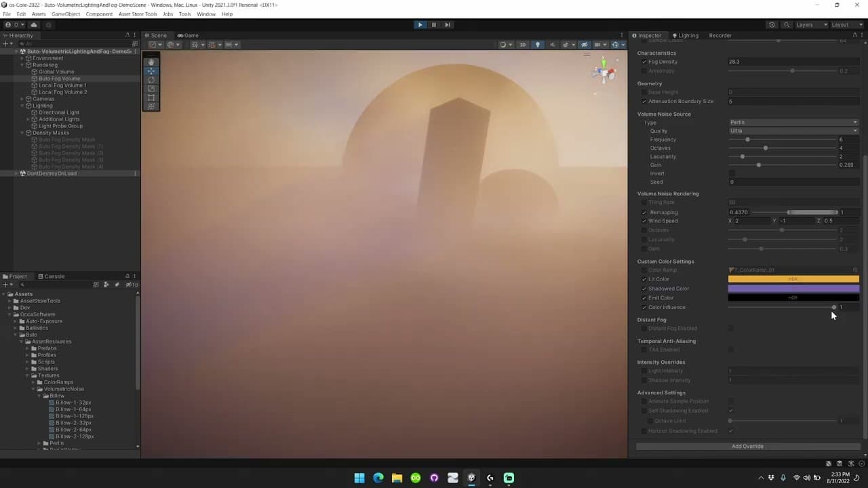
Task: Open the Quality dropdown showing Ultra
Action: [x=793, y=131]
